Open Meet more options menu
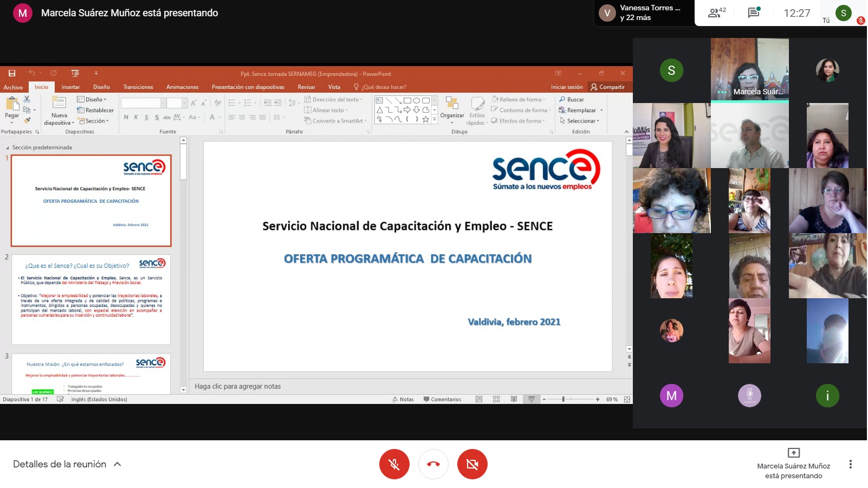The image size is (868, 488). tap(850, 464)
